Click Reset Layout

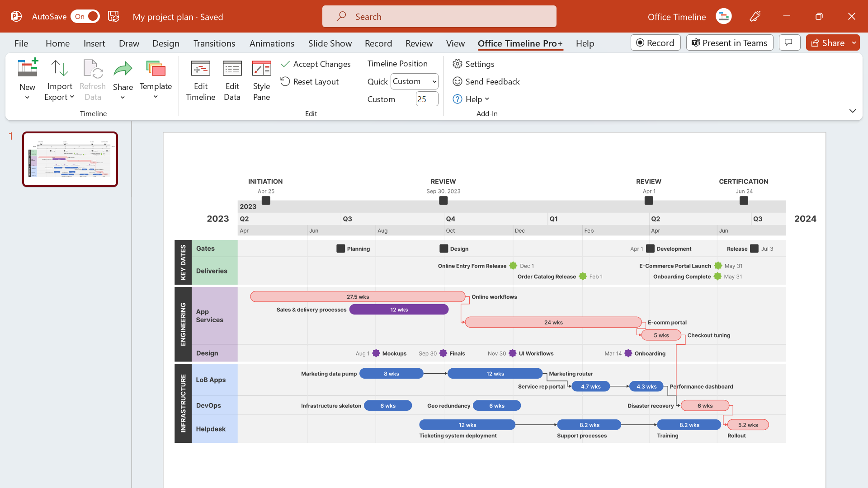point(310,81)
